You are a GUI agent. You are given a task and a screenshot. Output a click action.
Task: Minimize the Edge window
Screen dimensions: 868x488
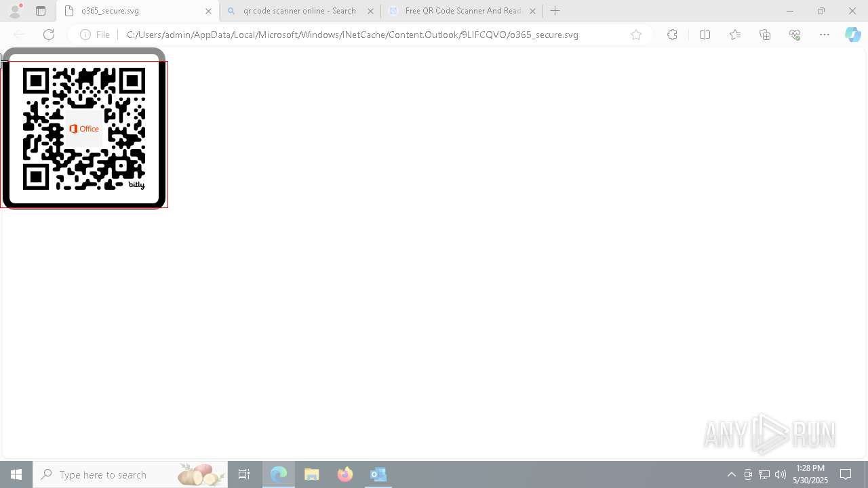(790, 11)
